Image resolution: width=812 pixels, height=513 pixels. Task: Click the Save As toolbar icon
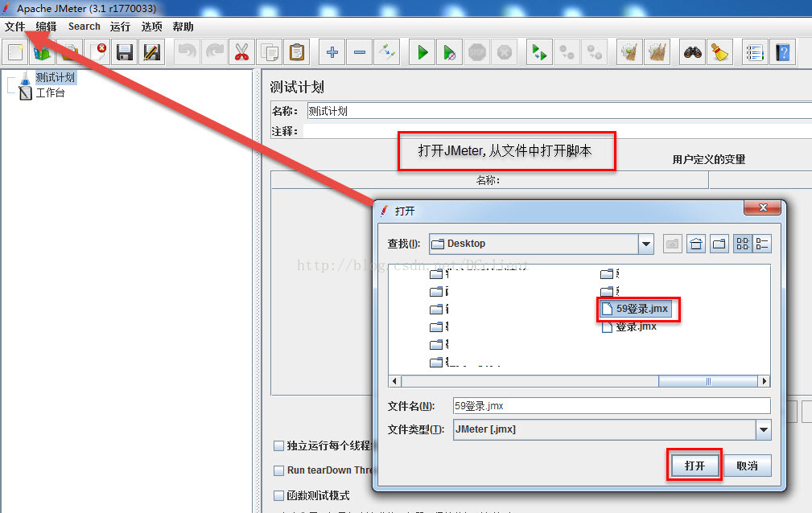point(152,52)
